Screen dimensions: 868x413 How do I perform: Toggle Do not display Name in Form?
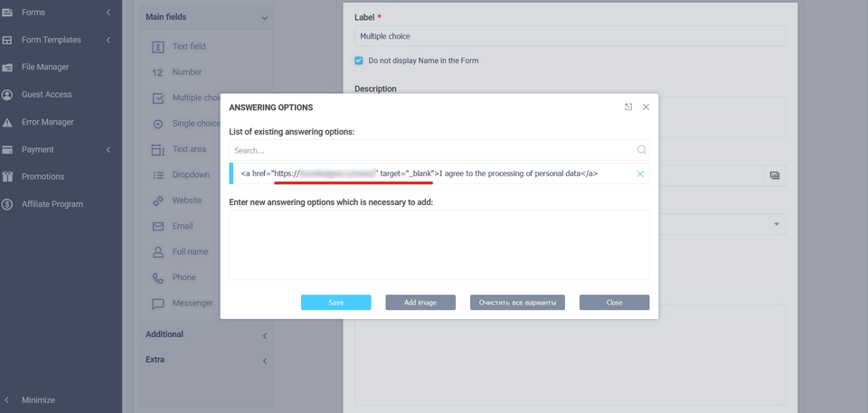[x=359, y=61]
